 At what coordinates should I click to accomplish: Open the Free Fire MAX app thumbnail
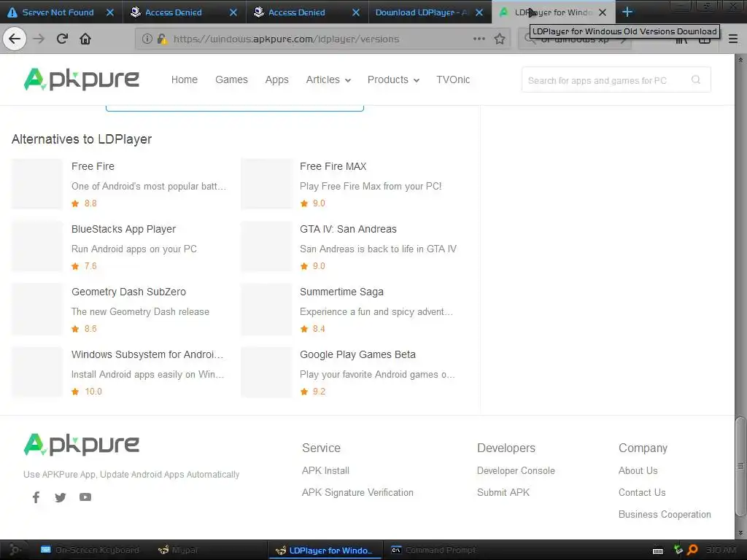[266, 184]
